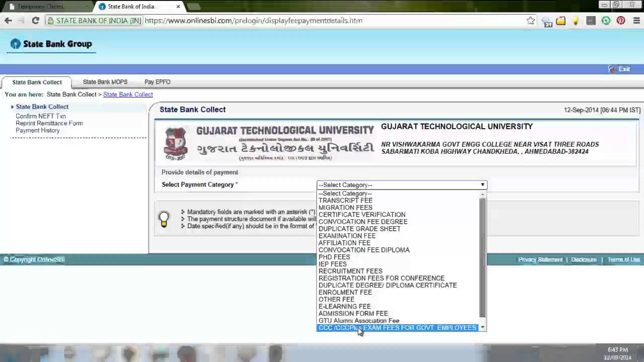
Task: Select CCC/CCCPlus EXAM FEES FOR GOVT EMPLOYEES
Action: 397,327
